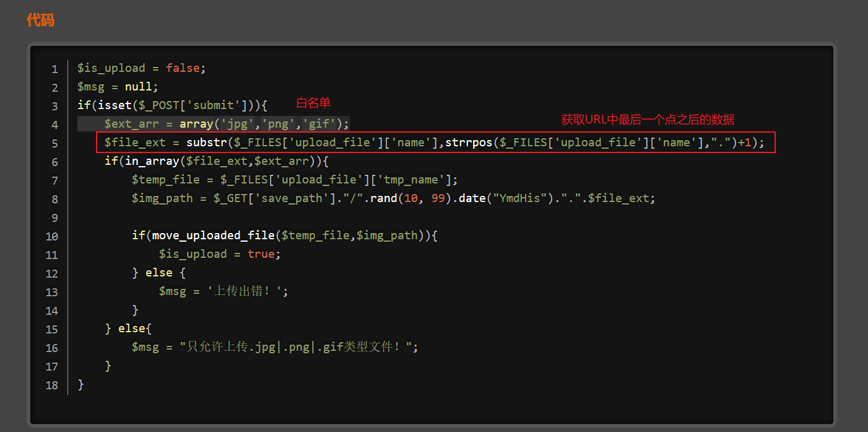Select the empty line's number 9
Screen dimensions: 868x432
55,218
